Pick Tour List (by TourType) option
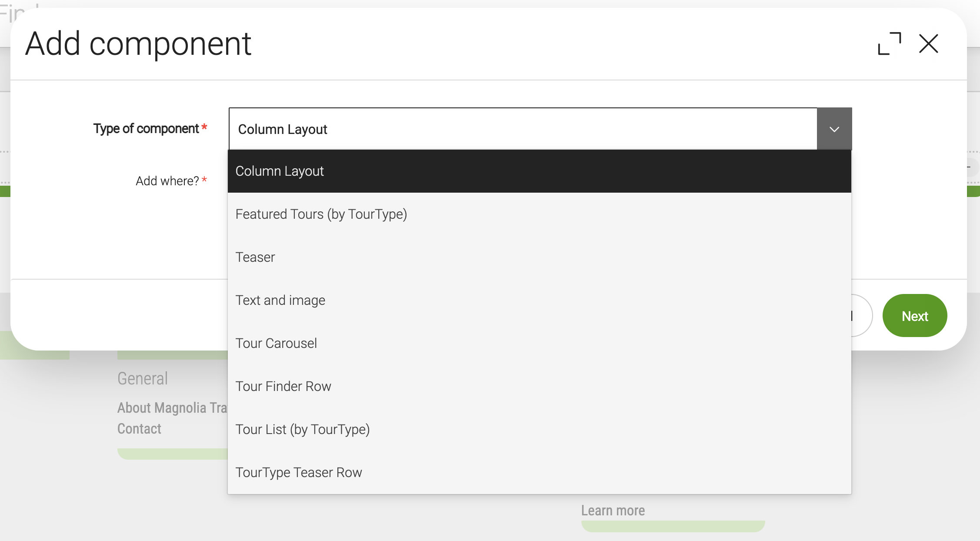 coord(539,429)
